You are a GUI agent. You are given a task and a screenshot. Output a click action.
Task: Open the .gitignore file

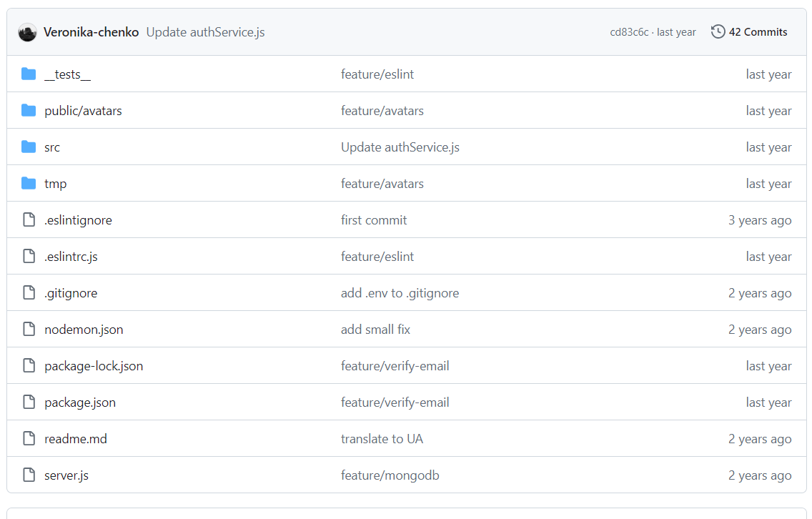click(x=71, y=292)
